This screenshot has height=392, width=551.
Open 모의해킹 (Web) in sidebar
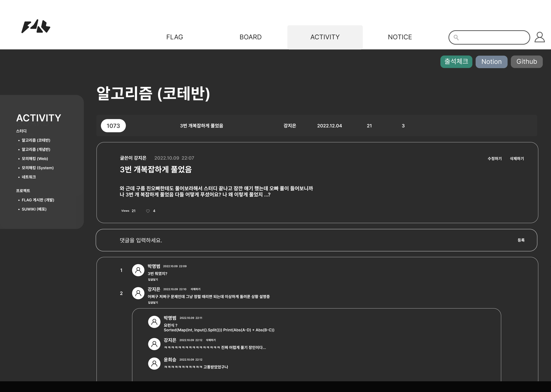point(35,159)
